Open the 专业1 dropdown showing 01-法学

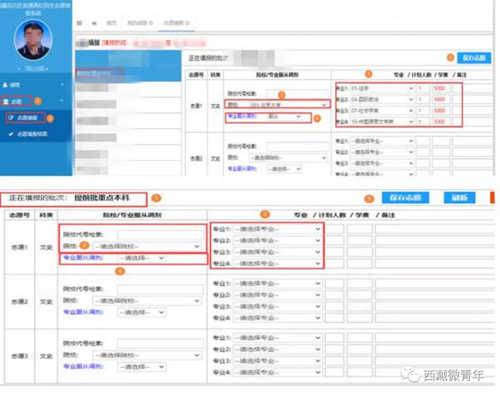382,88
